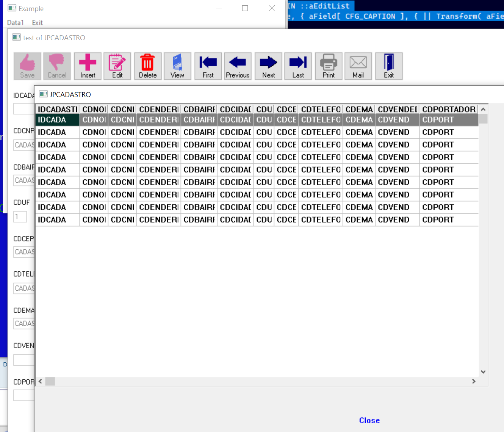Open the Data1 menu

click(x=16, y=23)
